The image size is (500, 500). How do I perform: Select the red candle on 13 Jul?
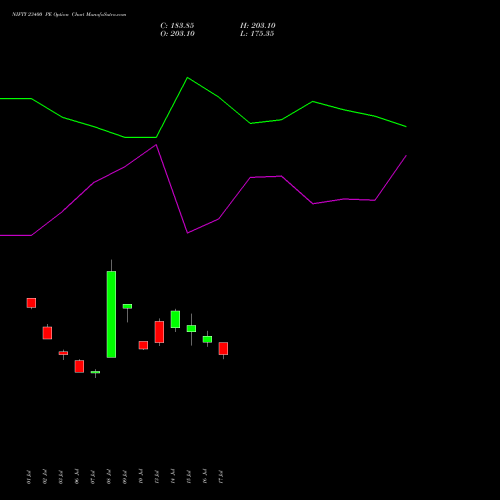159,332
